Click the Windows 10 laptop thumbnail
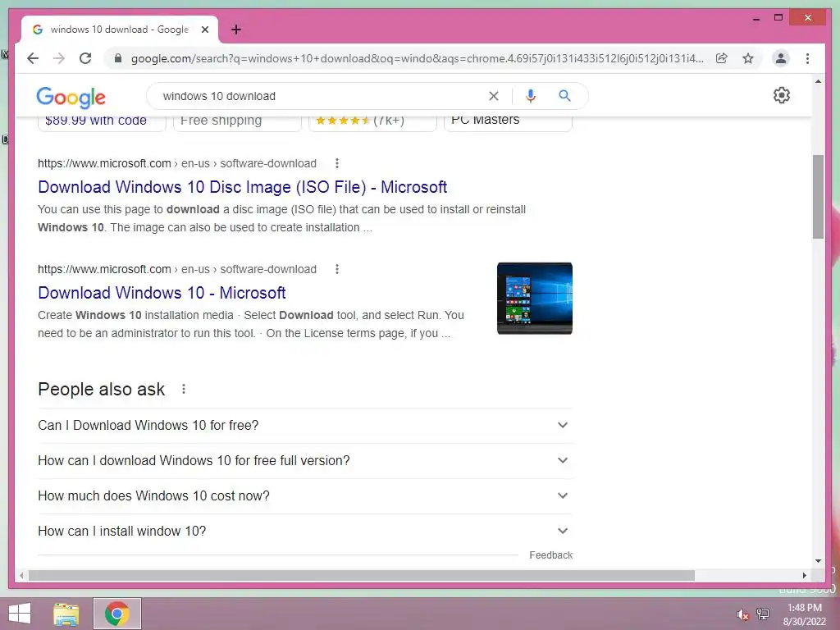This screenshot has width=840, height=630. (535, 299)
